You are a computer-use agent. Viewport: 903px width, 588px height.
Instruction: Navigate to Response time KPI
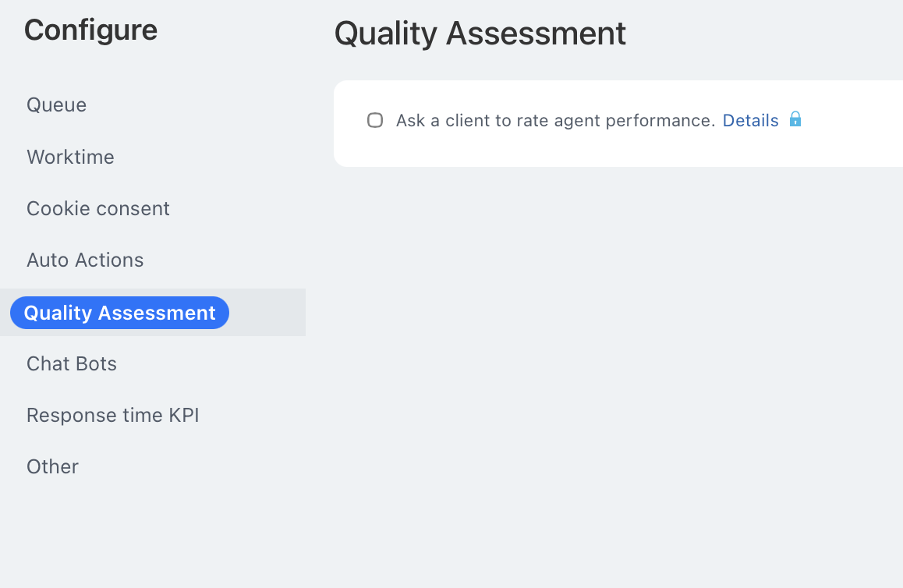[x=113, y=415]
